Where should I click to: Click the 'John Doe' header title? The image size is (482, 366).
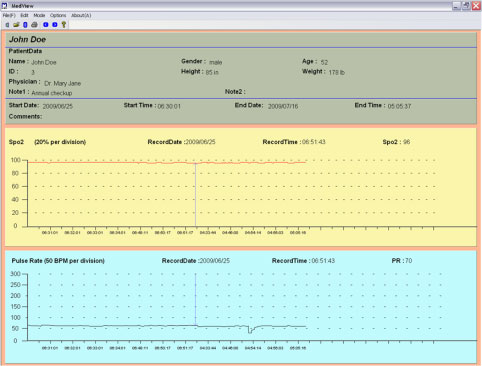pos(27,39)
